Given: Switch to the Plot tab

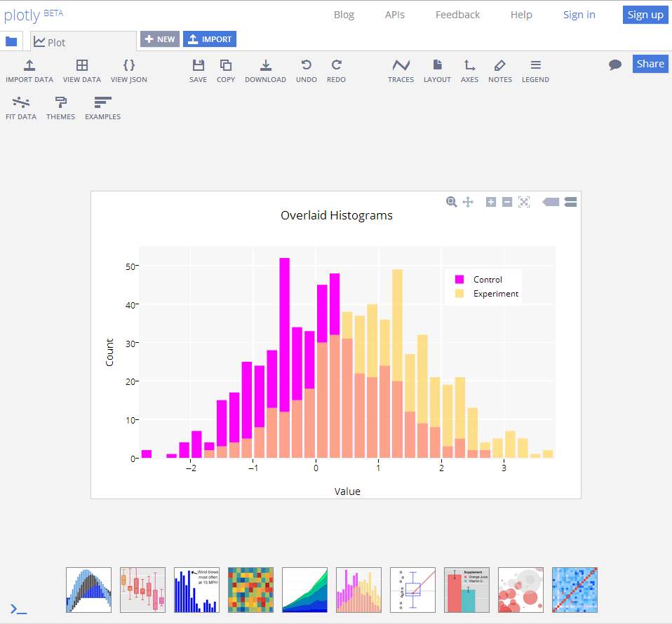Looking at the screenshot, I should (x=52, y=42).
